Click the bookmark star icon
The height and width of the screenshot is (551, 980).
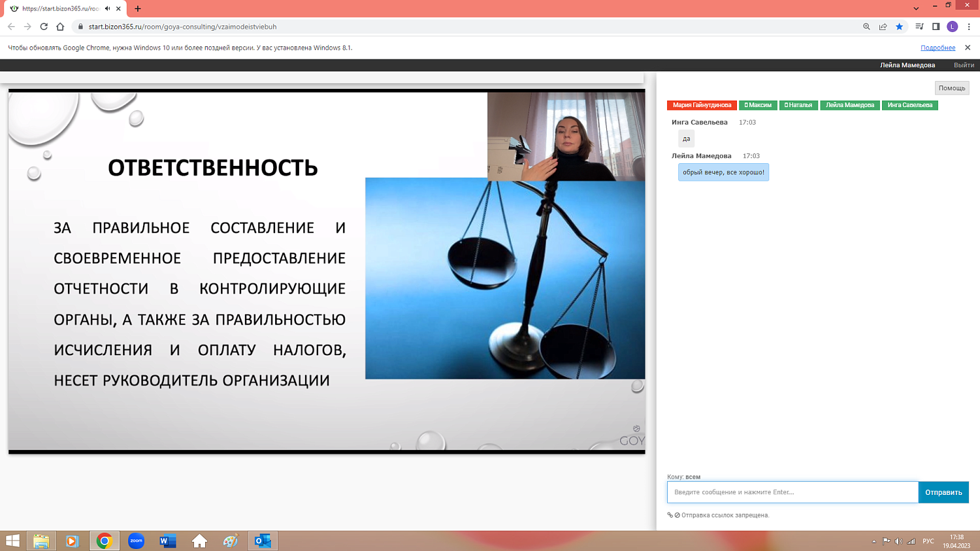click(x=900, y=27)
